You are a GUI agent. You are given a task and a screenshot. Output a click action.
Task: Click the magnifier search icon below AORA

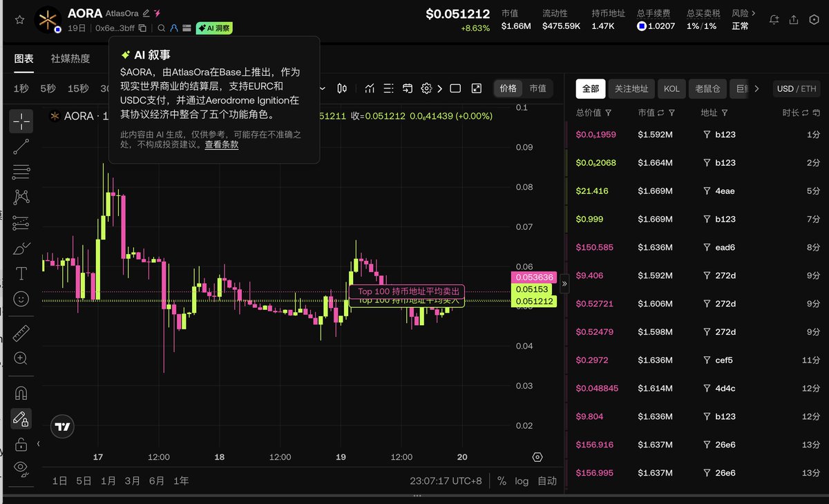click(x=162, y=28)
